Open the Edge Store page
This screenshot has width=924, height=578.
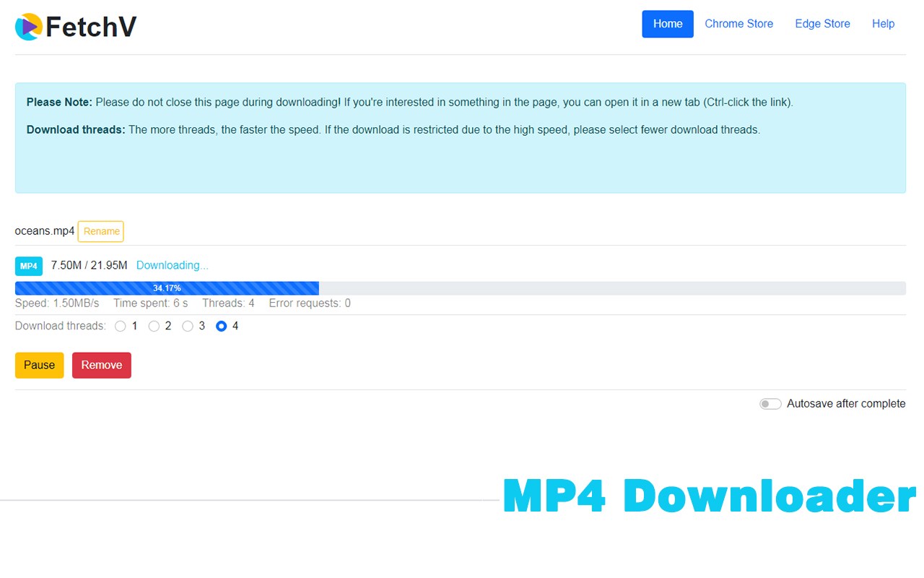point(822,24)
